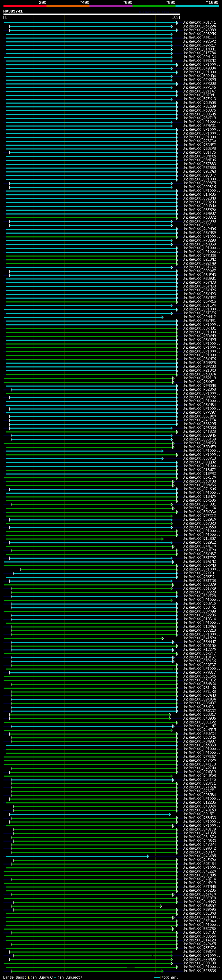The height and width of the screenshot is (980, 222).
Task: Click the orange ~40% identity legend segment
Action: [68, 6]
